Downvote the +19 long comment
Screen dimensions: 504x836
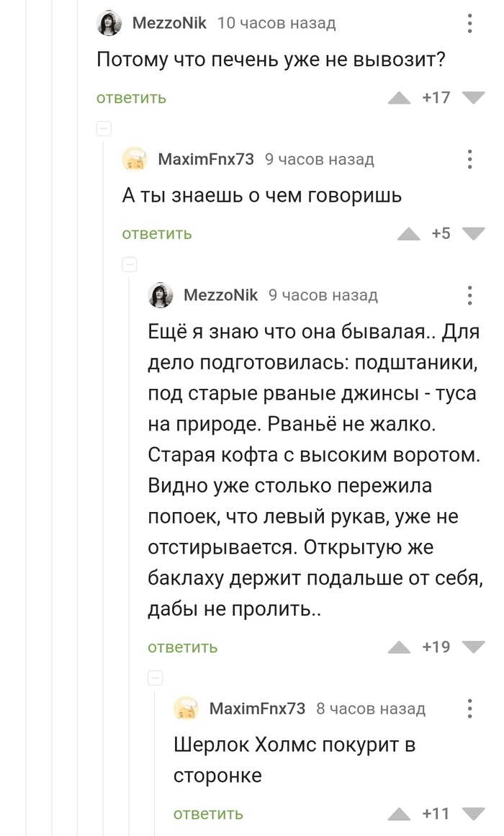[473, 647]
